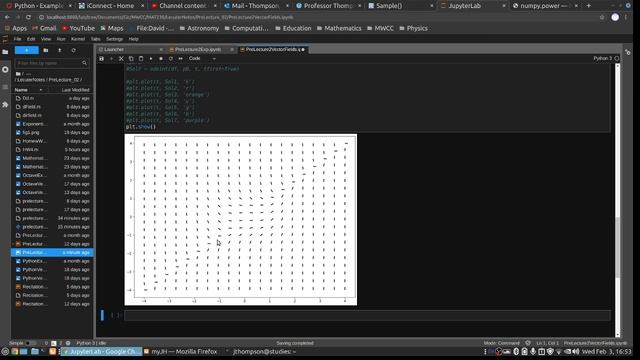
Task: Open the View menu in JupyterLab
Action: pos(46,39)
